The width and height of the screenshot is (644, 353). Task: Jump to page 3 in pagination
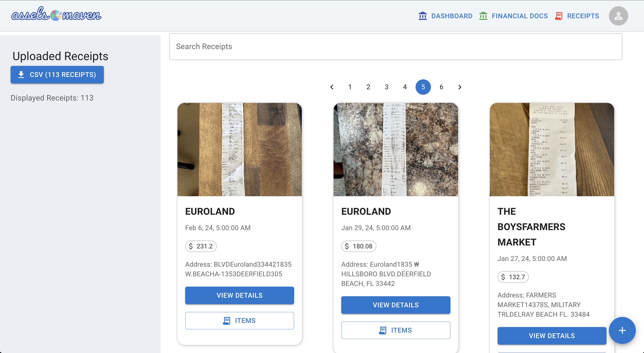click(x=386, y=87)
